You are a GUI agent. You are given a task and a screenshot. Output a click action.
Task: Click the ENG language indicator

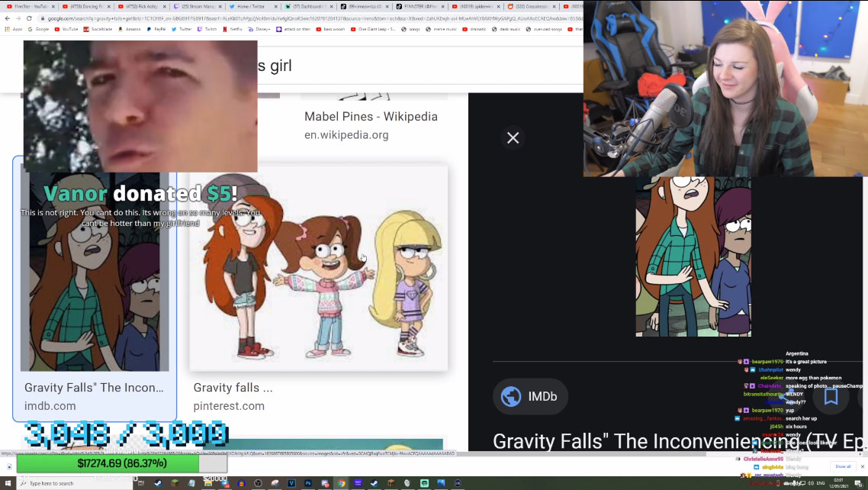click(x=821, y=483)
